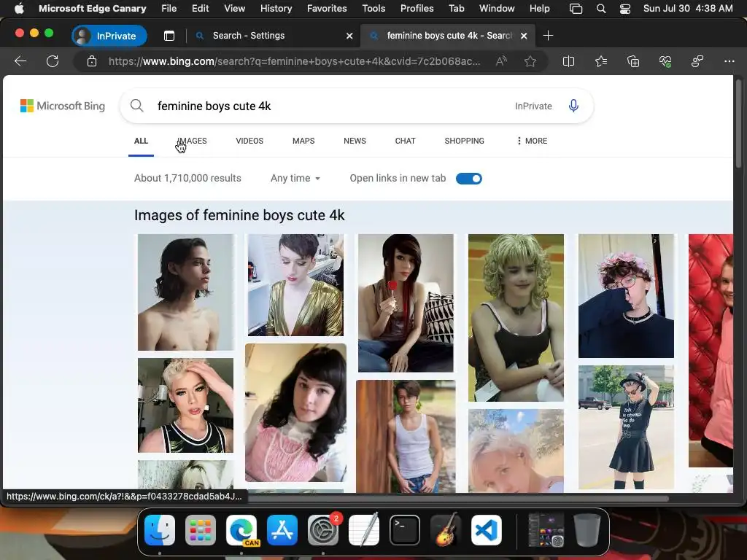Switch to the IMAGES tab

tap(192, 141)
